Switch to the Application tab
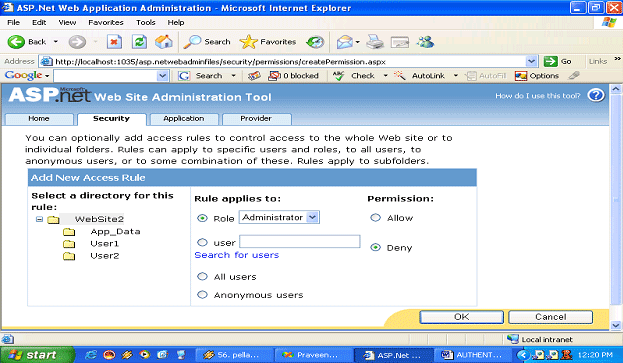 (x=184, y=119)
